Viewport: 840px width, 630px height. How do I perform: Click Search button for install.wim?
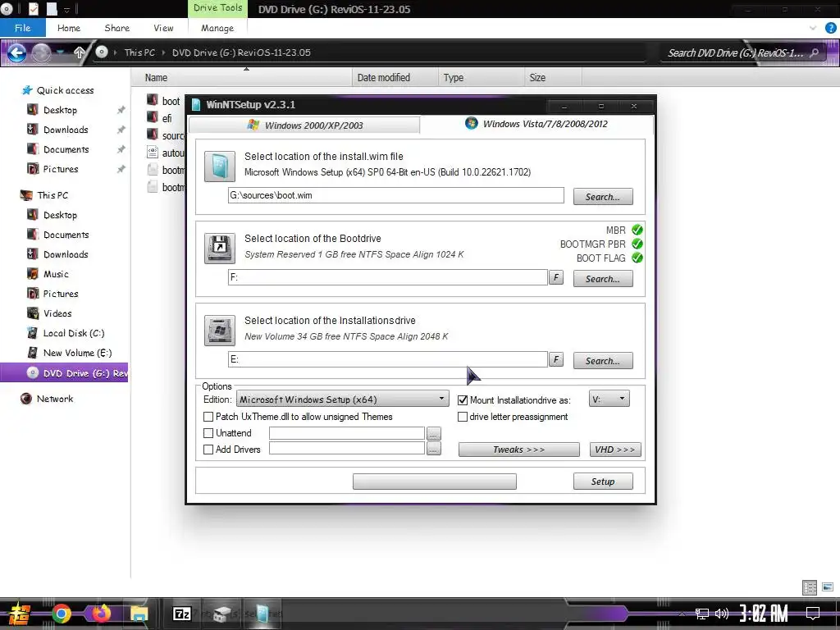603,197
